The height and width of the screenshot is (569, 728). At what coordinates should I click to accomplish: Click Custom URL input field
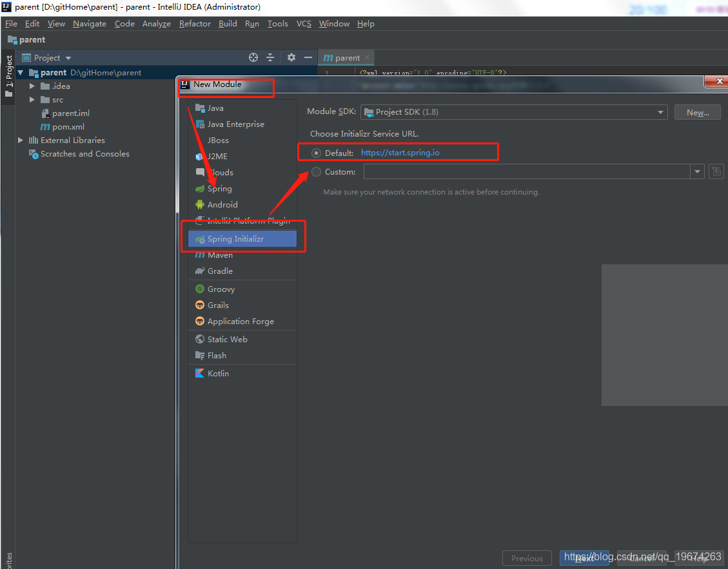(x=527, y=171)
